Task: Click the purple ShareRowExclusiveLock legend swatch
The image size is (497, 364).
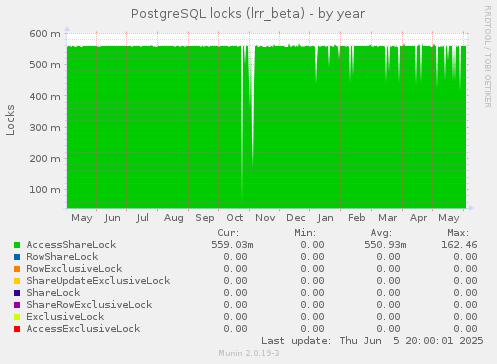Action: click(x=17, y=305)
